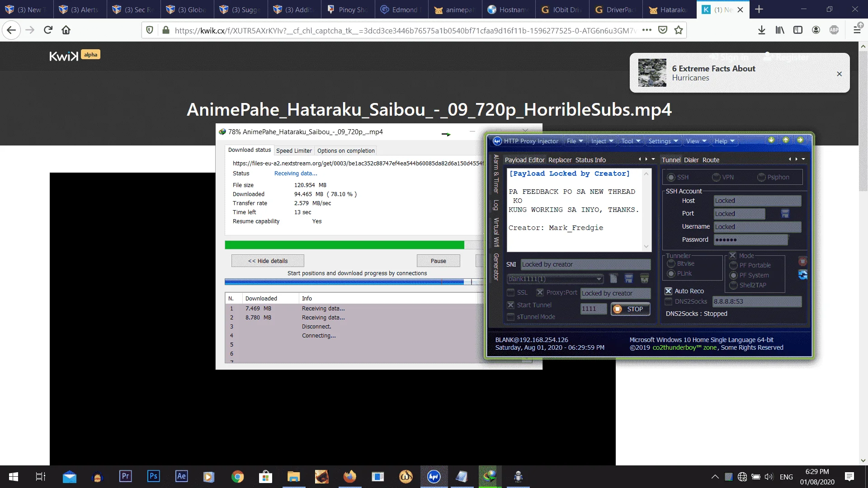
Task: Open Photoshop from the taskbar
Action: coord(154,476)
